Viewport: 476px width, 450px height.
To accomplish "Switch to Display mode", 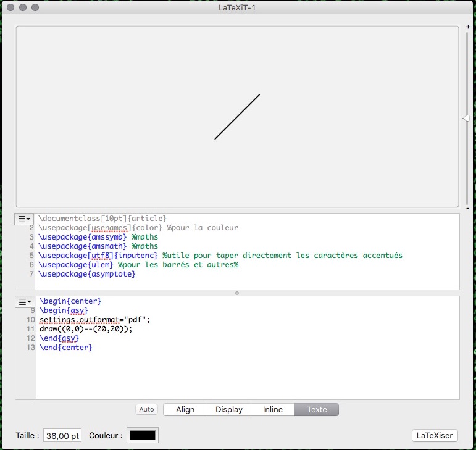I will (229, 409).
